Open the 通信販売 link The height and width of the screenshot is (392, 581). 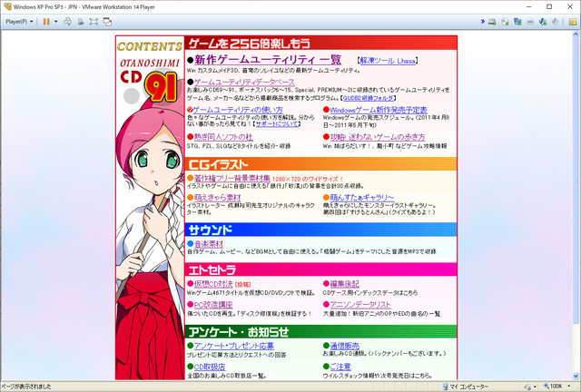pos(345,346)
